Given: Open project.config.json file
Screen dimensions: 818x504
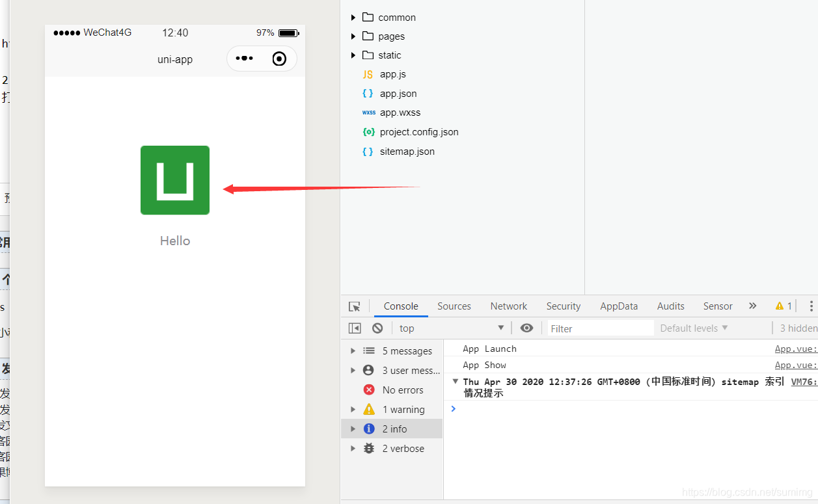Looking at the screenshot, I should coord(419,132).
